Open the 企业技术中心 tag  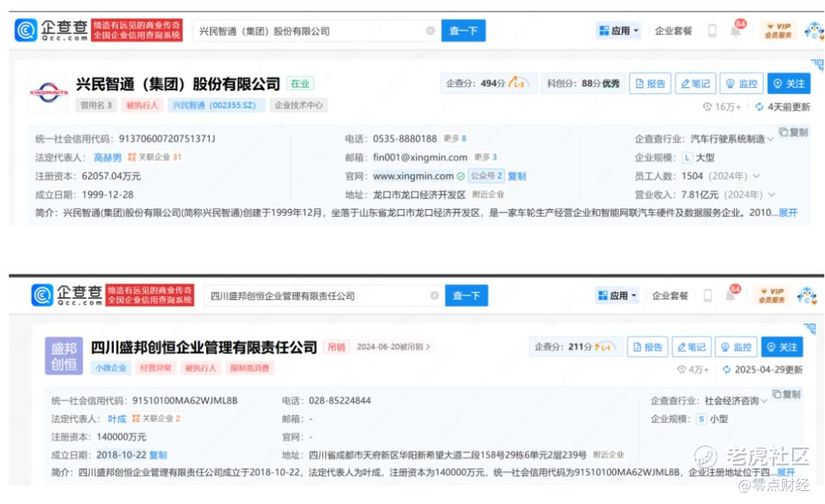tap(299, 105)
